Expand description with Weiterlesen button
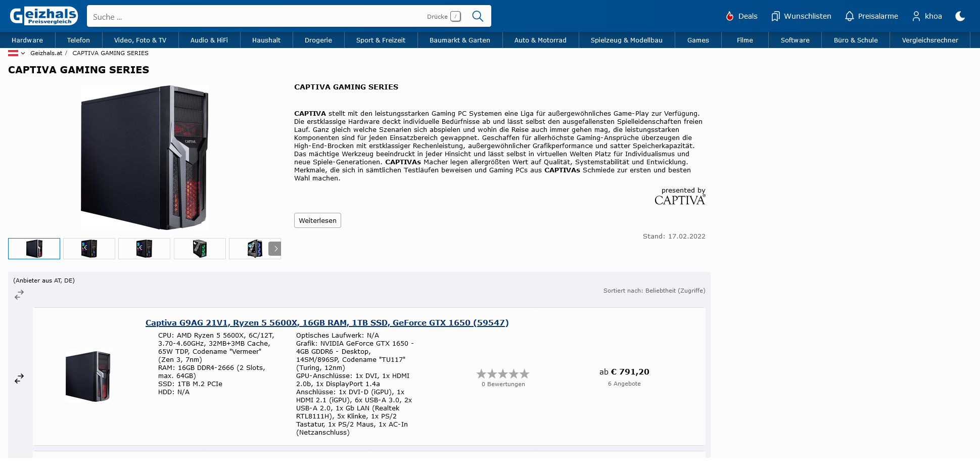The height and width of the screenshot is (468, 980). tap(317, 220)
